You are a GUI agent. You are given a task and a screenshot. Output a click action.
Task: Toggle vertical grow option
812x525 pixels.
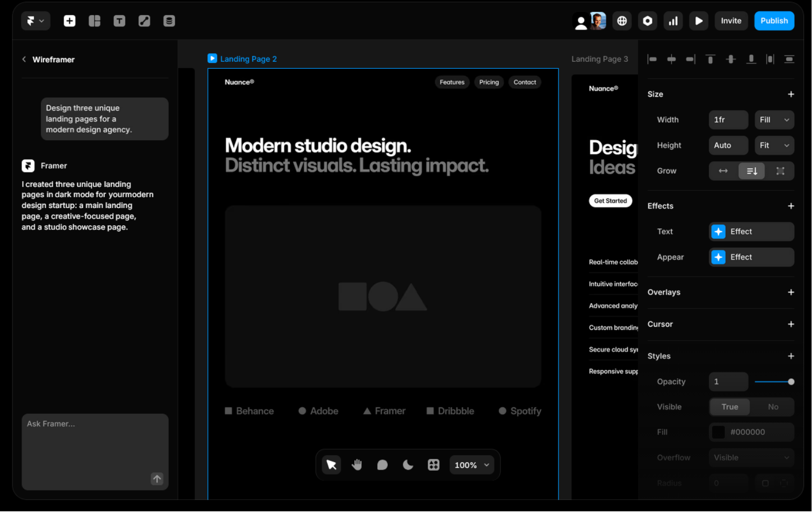pos(752,171)
